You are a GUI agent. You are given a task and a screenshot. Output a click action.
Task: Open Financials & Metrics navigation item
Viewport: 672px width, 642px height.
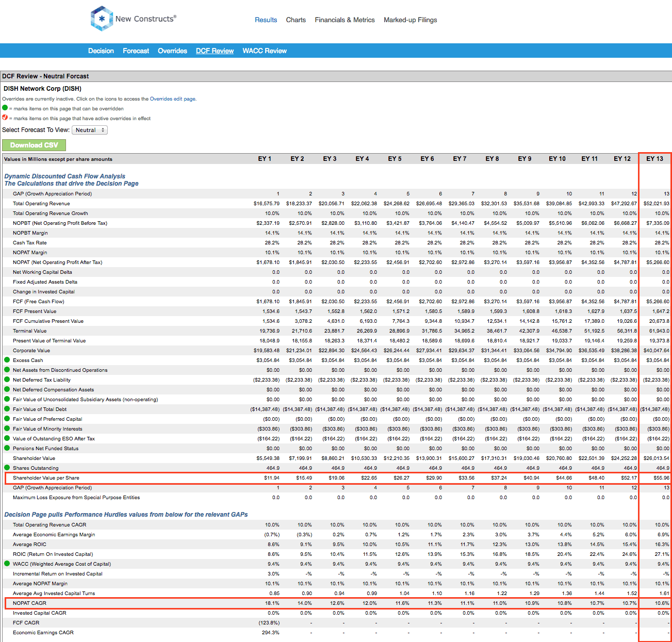345,20
